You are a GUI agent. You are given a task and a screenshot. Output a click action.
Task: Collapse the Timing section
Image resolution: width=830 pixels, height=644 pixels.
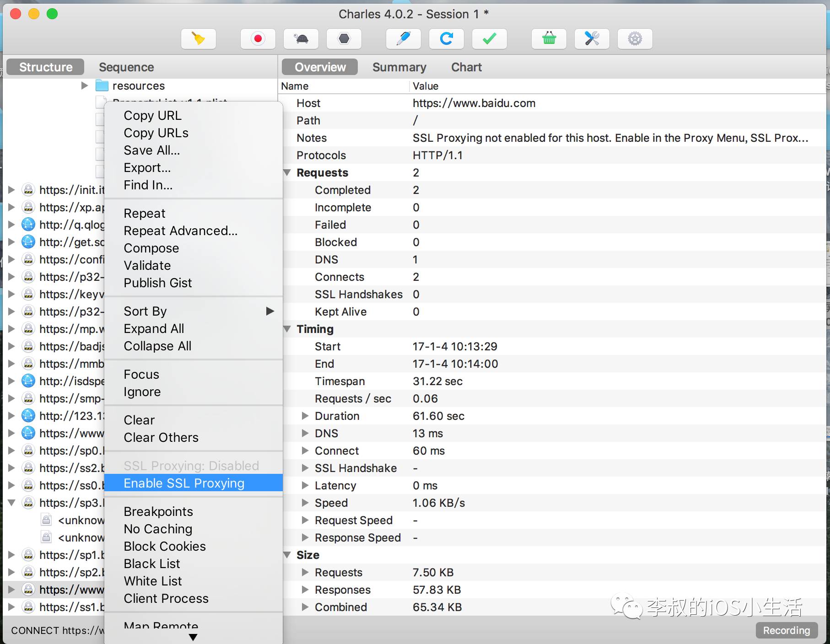click(x=287, y=329)
